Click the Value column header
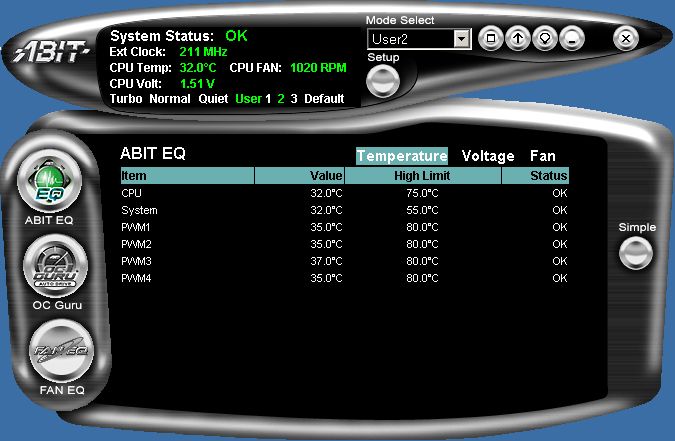Viewport: 675px width, 441px height. [x=300, y=176]
